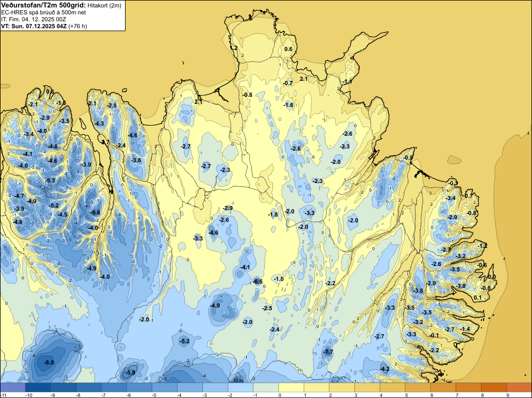Click the '-1.4' temperature value on map
Screen dimensions: 532x398
click(x=465, y=329)
